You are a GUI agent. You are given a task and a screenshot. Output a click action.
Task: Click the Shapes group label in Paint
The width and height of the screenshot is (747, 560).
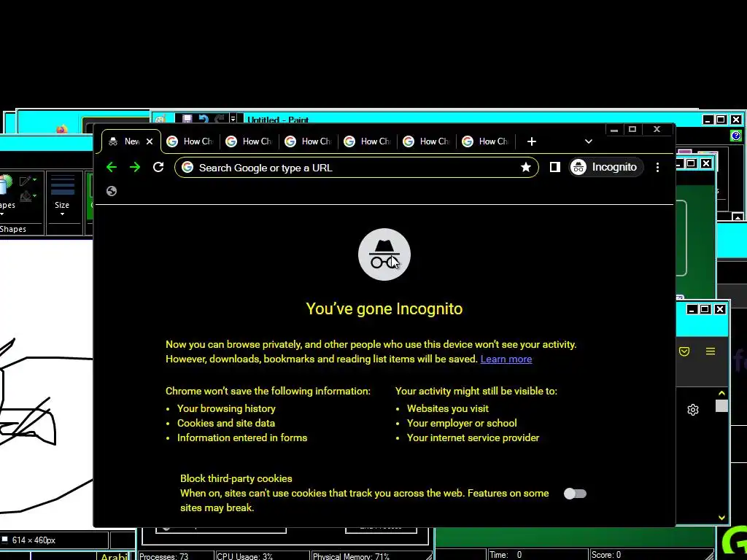(x=13, y=229)
